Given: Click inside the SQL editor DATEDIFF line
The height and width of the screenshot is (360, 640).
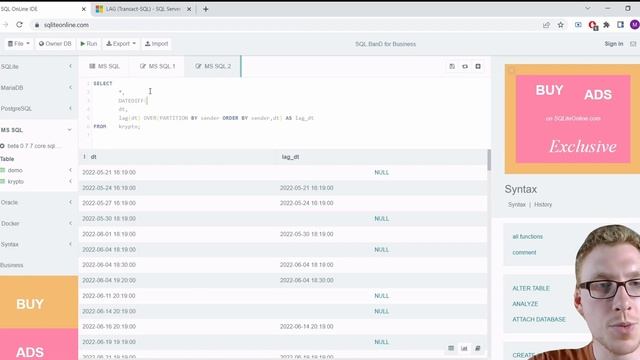Looking at the screenshot, I should [133, 100].
